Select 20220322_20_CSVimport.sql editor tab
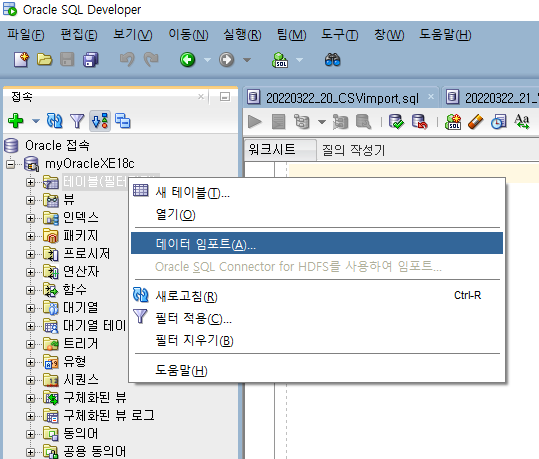This screenshot has width=539, height=459. click(x=342, y=98)
